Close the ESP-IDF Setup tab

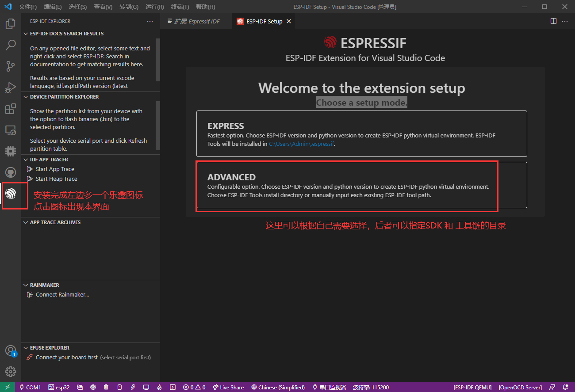click(x=289, y=21)
